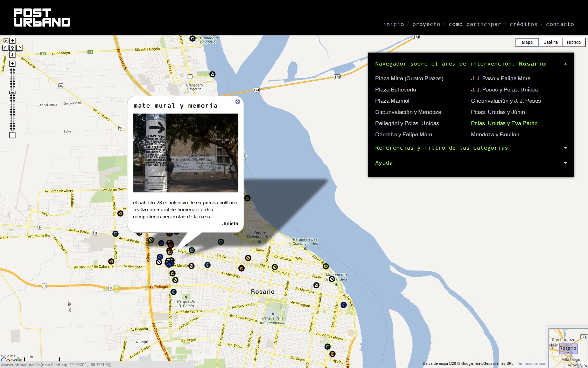Zoom out with the minus button

click(12, 135)
